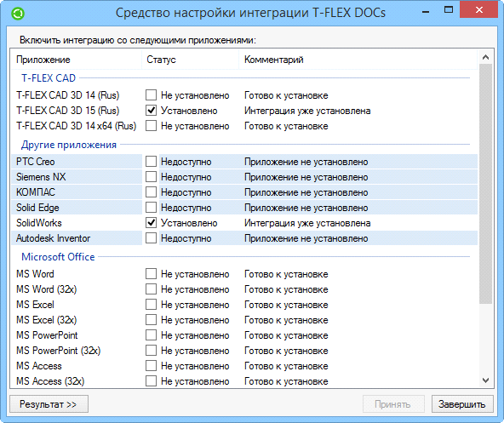The height and width of the screenshot is (423, 504).
Task: Click the scrollbar up arrow
Action: [x=485, y=58]
